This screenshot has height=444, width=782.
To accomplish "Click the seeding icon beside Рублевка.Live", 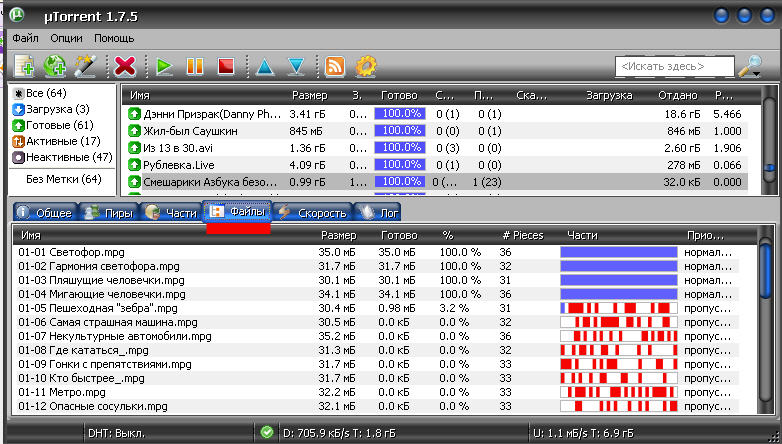I will pyautogui.click(x=134, y=165).
